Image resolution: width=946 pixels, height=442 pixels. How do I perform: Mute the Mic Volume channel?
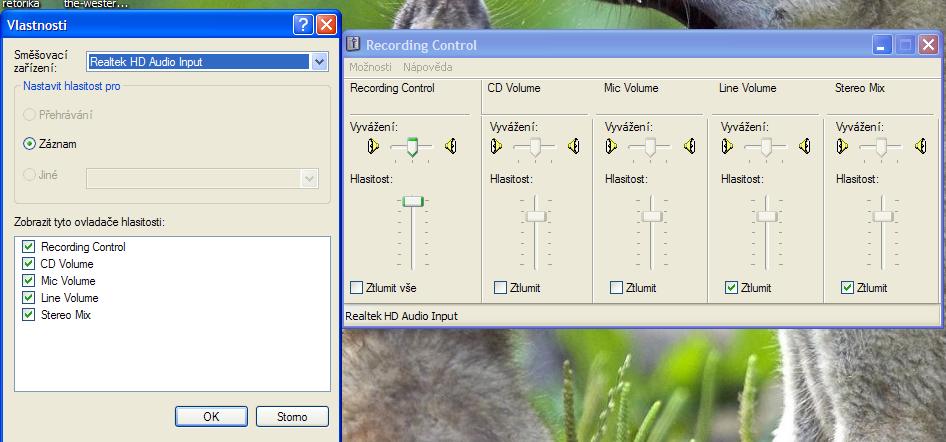[x=616, y=288]
